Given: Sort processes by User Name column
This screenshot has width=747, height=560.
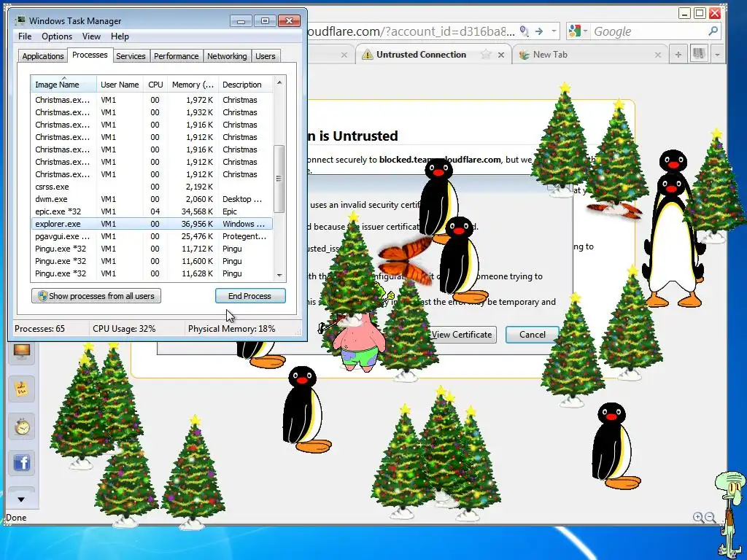Looking at the screenshot, I should (x=120, y=85).
